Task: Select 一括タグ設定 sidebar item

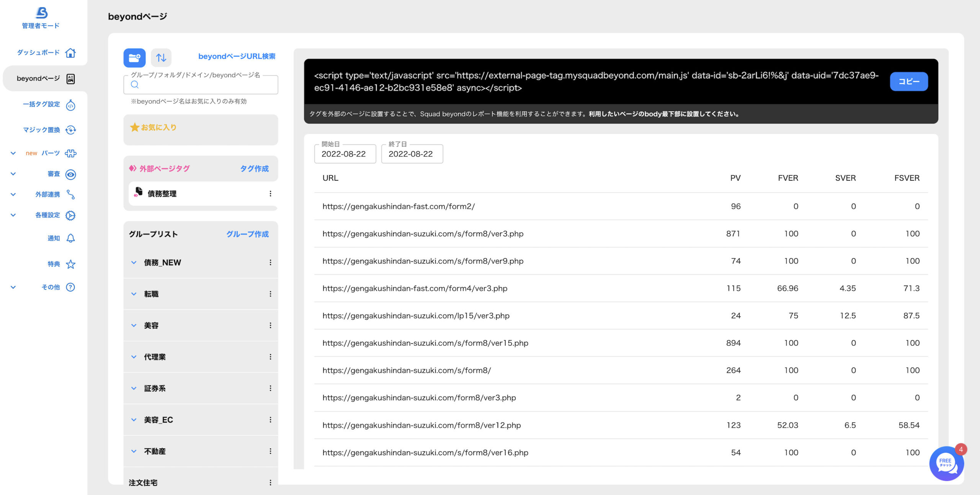Action: click(x=41, y=104)
